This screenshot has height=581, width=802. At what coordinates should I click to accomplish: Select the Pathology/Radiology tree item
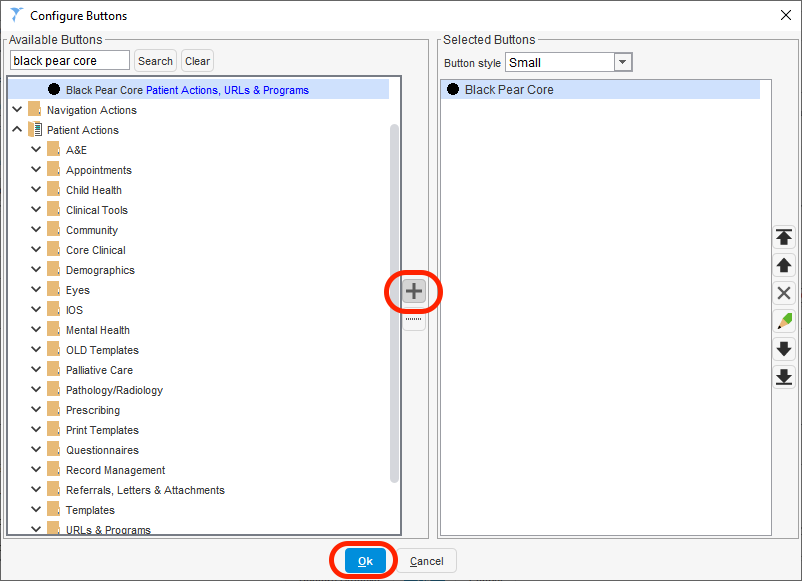(x=114, y=390)
